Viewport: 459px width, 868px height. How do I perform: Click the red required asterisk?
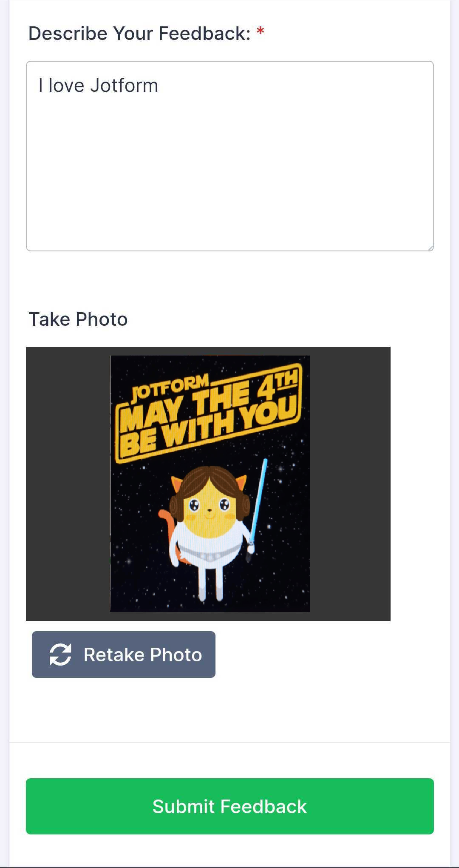click(x=260, y=31)
